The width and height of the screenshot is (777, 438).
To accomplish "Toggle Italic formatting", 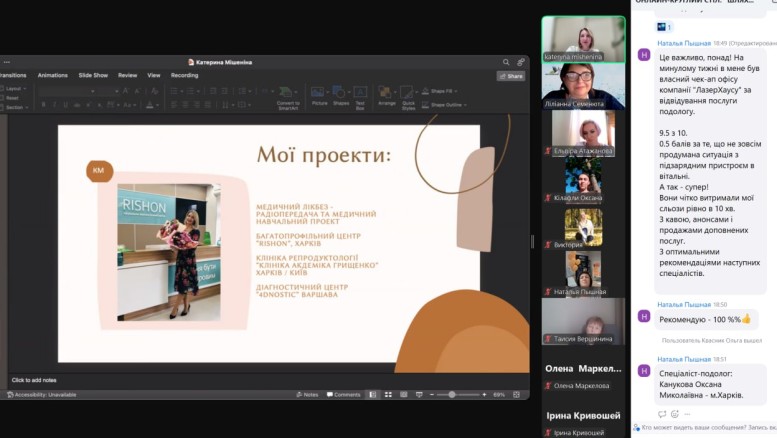I will [55, 105].
